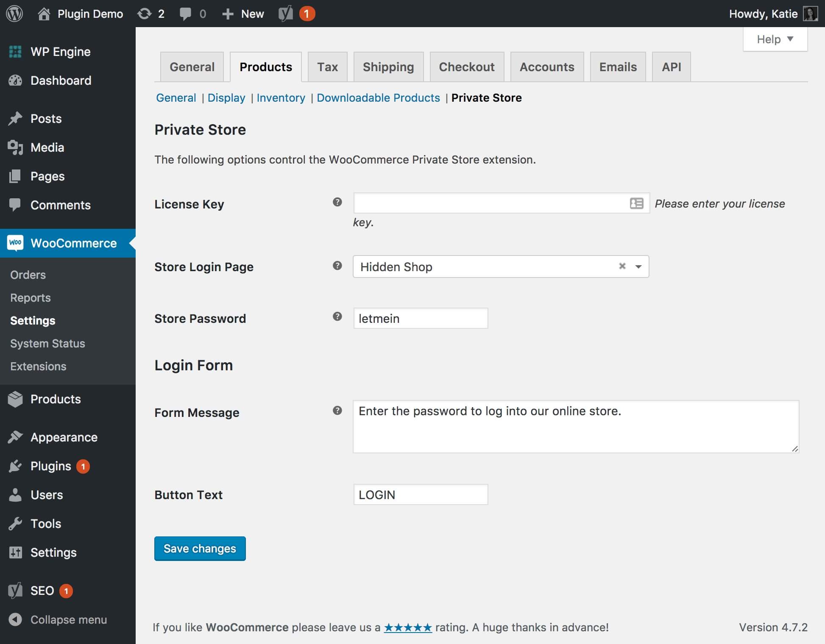The image size is (825, 644).
Task: Open the Downloadable Products link
Action: click(378, 98)
